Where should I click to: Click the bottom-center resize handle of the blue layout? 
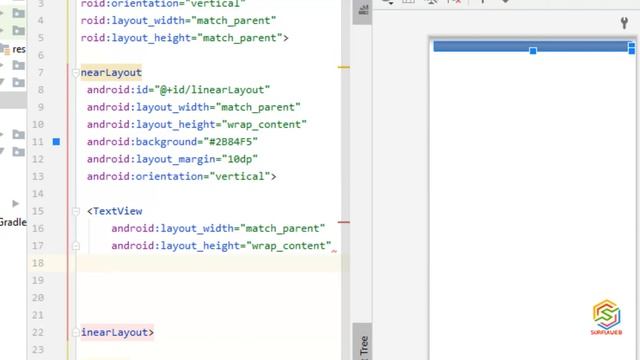pyautogui.click(x=533, y=51)
